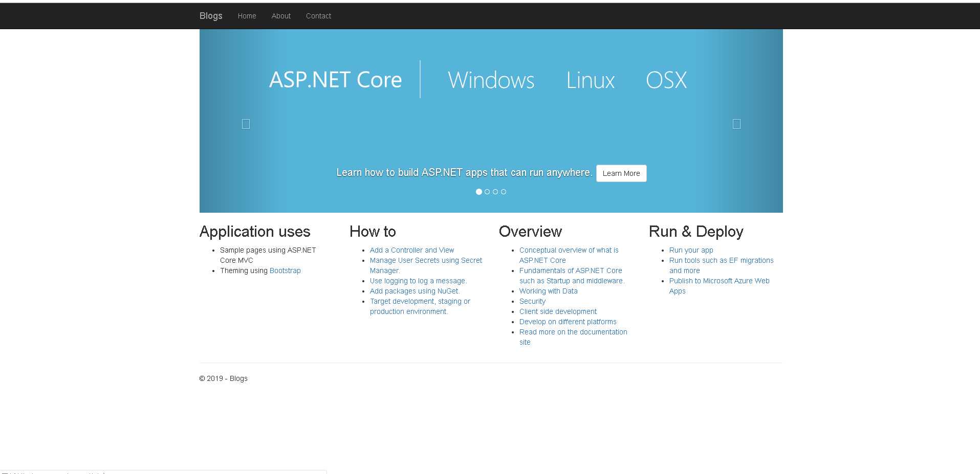Viewport: 980px width, 474px height.
Task: Open Use logging to log a message
Action: tap(418, 281)
